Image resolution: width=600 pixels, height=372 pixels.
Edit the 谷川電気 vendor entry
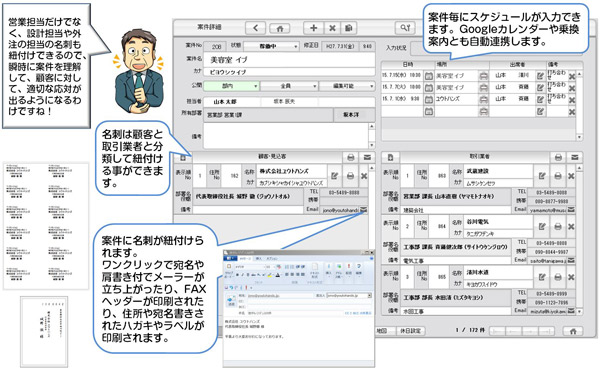click(x=542, y=227)
